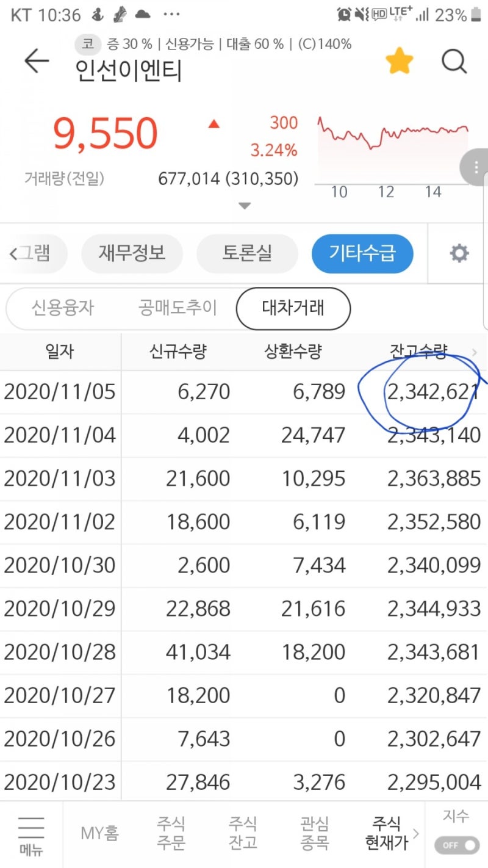Tap the ellipsis in the status bar
The image size is (488, 868).
click(171, 15)
